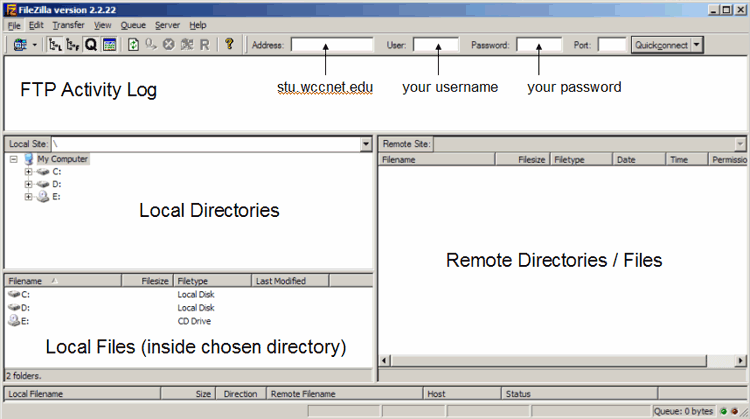The width and height of the screenshot is (750, 419).
Task: Sort remote files by Time column
Action: [686, 159]
